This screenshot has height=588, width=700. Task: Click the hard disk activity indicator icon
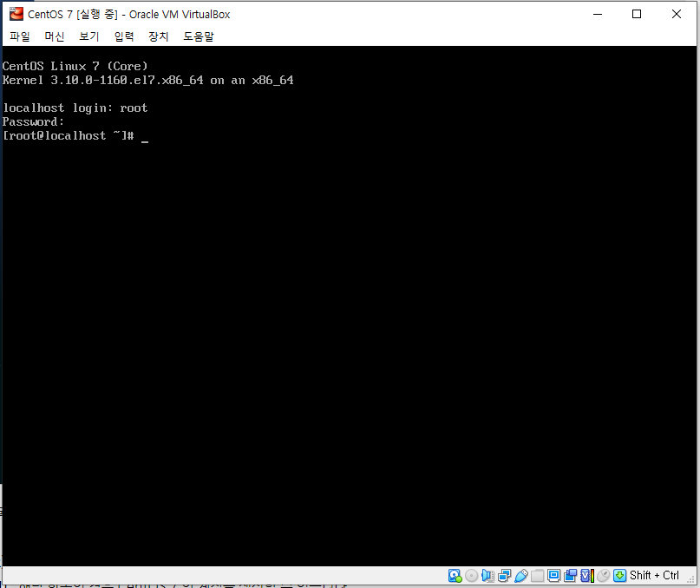455,576
